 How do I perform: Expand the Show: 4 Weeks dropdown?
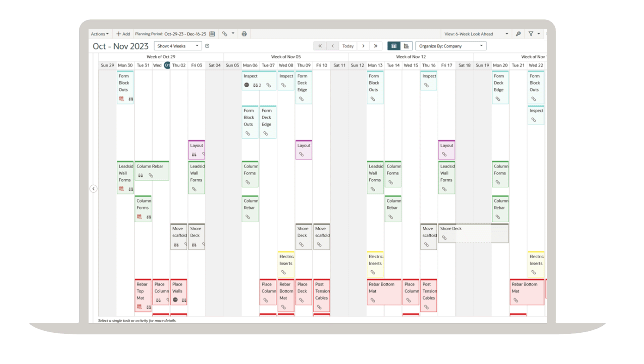178,46
